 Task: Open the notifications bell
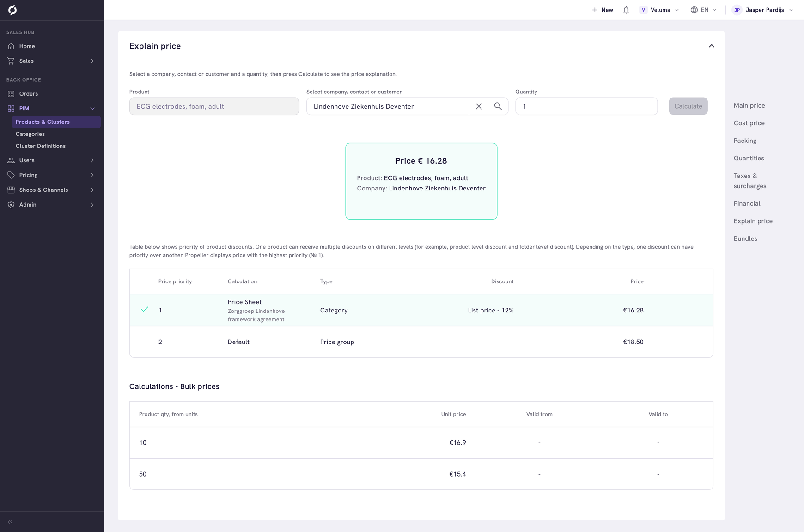tap(626, 10)
